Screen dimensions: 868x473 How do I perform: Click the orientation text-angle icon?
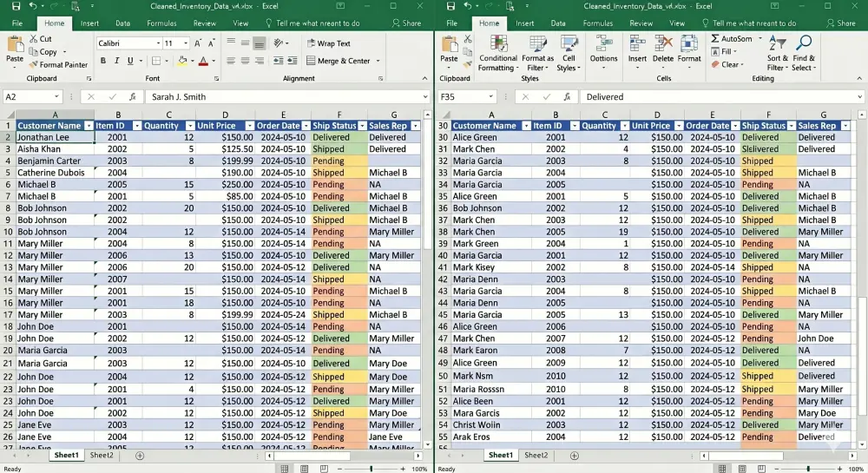[279, 43]
